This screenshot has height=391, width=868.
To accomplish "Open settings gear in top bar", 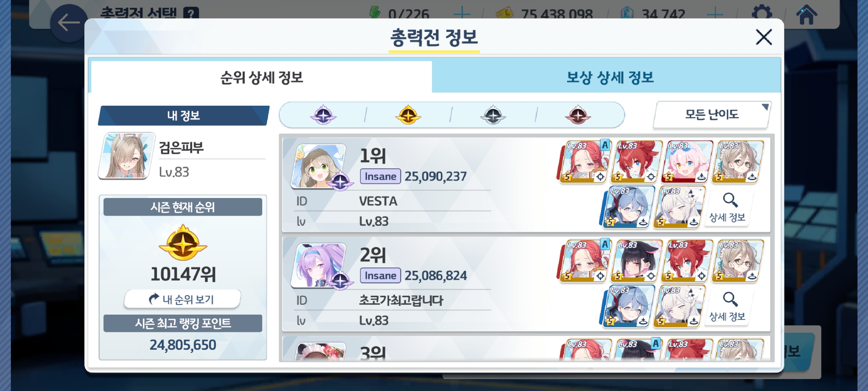I will point(762,14).
